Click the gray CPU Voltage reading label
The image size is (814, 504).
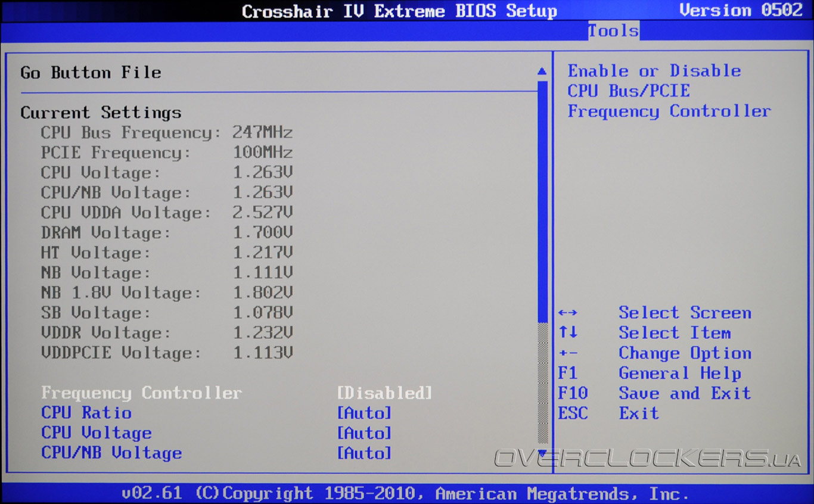(101, 173)
